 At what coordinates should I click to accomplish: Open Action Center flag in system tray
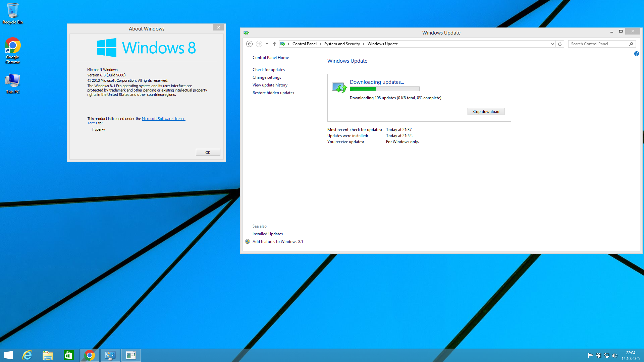[x=590, y=356]
